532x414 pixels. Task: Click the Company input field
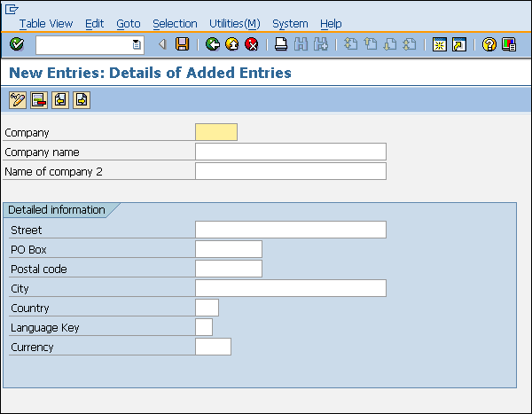coord(216,133)
